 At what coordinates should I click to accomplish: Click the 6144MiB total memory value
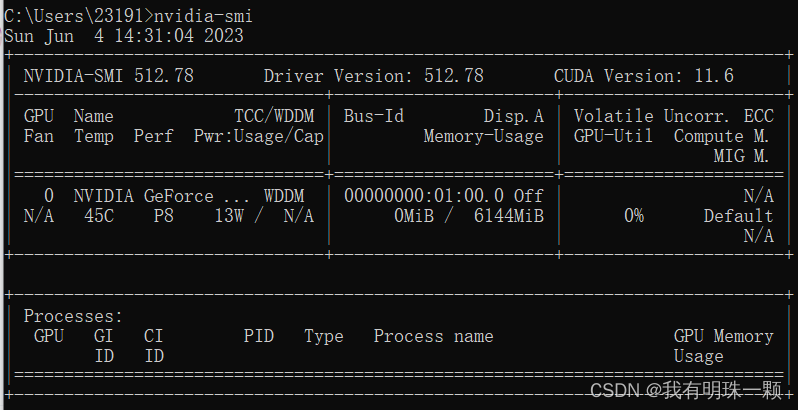[x=508, y=216]
